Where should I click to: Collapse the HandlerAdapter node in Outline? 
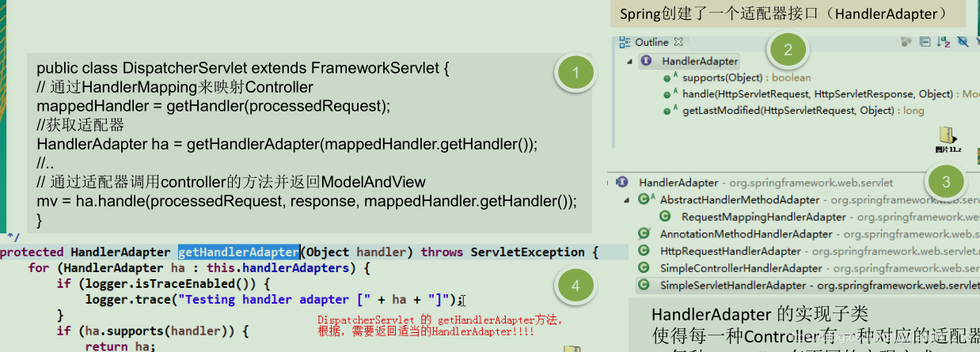tap(629, 61)
